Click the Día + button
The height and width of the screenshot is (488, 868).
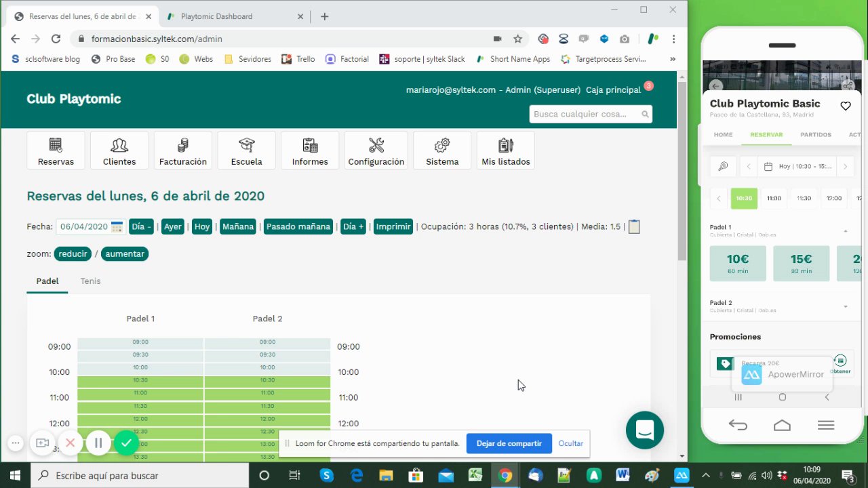point(353,226)
